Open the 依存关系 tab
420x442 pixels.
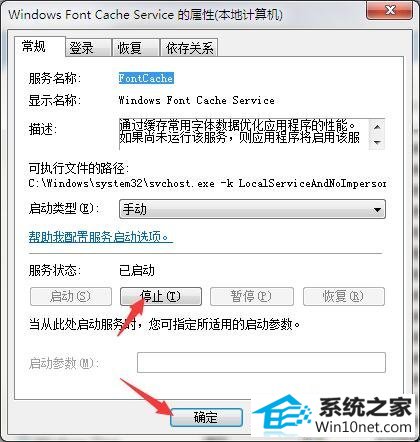point(189,48)
